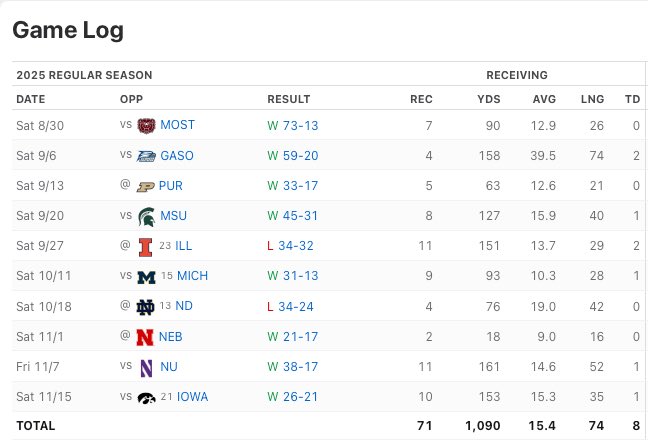Click the YDS column header
The height and width of the screenshot is (446, 648).
[x=488, y=99]
